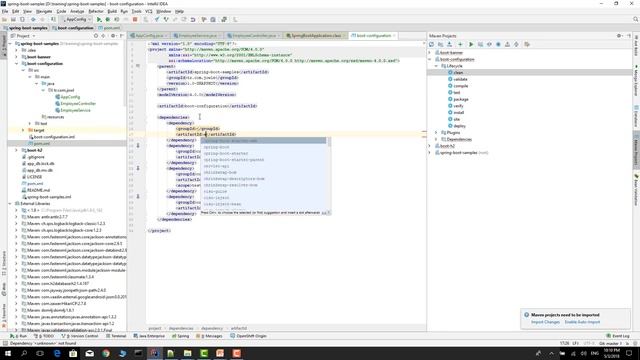Download sources icon in Maven toolbar
This screenshot has height=360, width=640.
point(449,44)
